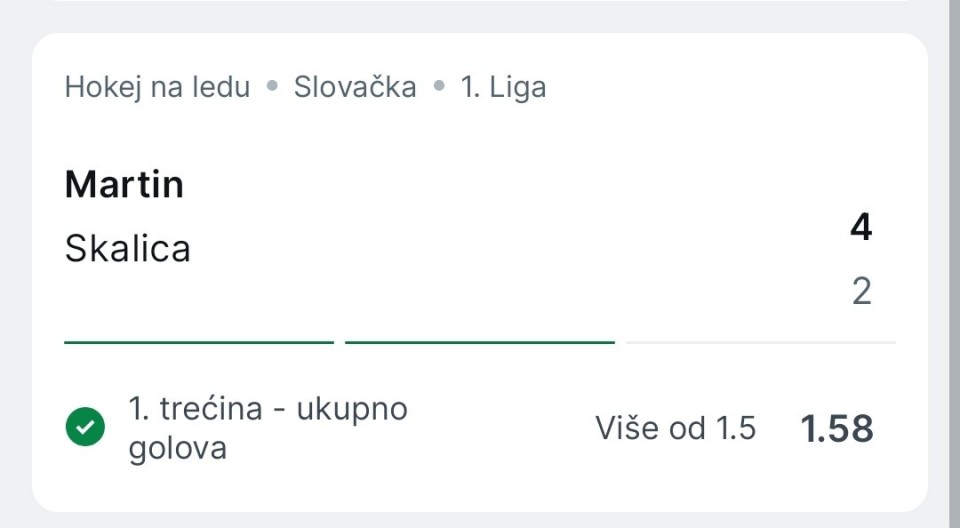Click the Više od 1.5 selection
Image resolution: width=960 pixels, height=528 pixels.
675,428
